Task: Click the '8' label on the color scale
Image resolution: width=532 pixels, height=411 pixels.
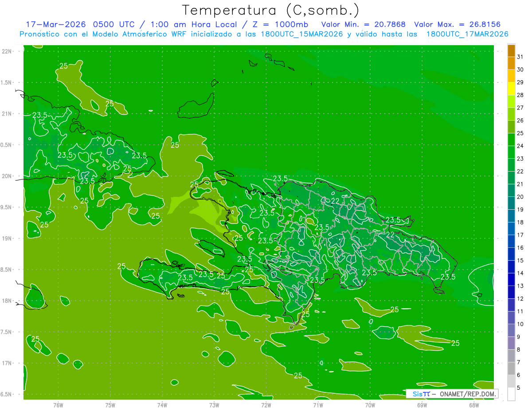Action: pyautogui.click(x=519, y=350)
